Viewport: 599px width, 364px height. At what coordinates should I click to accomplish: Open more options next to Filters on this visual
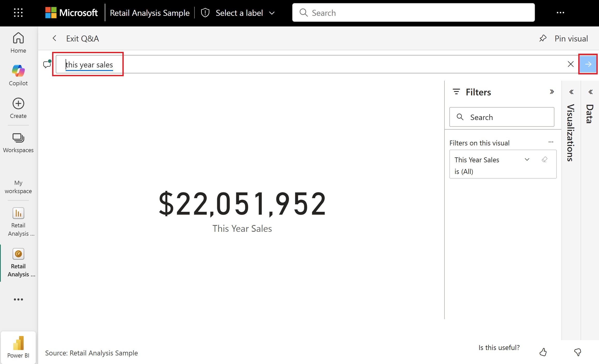pos(551,142)
